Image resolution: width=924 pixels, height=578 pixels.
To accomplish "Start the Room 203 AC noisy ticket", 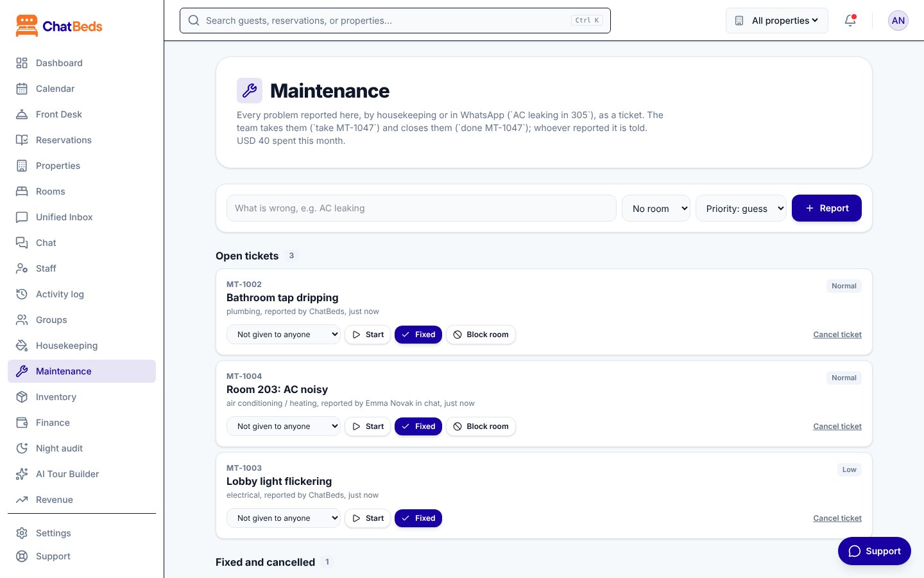I will (x=368, y=426).
